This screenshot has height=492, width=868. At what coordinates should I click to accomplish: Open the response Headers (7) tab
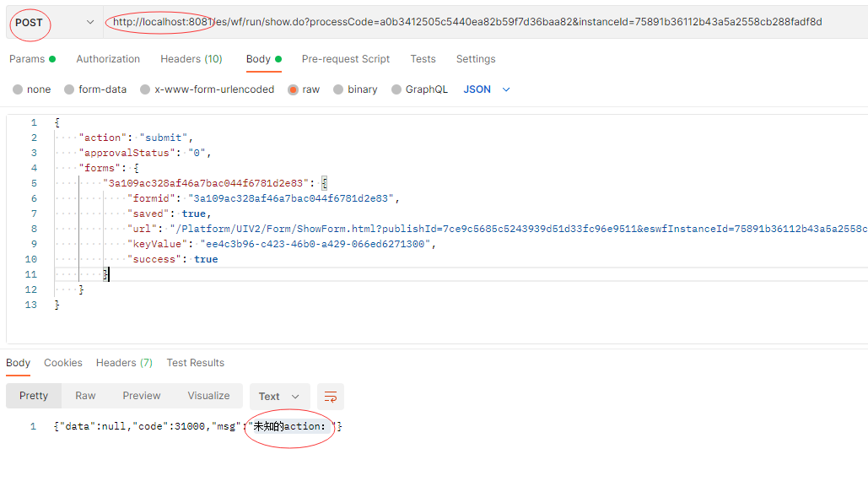[x=124, y=363]
